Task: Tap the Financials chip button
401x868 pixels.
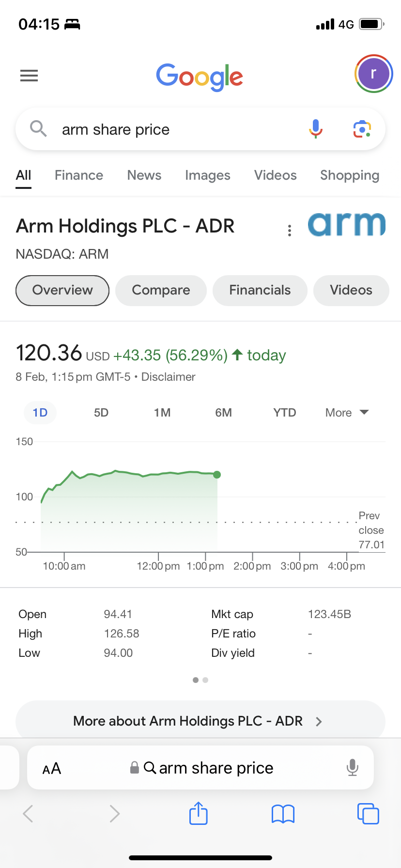Action: [260, 290]
